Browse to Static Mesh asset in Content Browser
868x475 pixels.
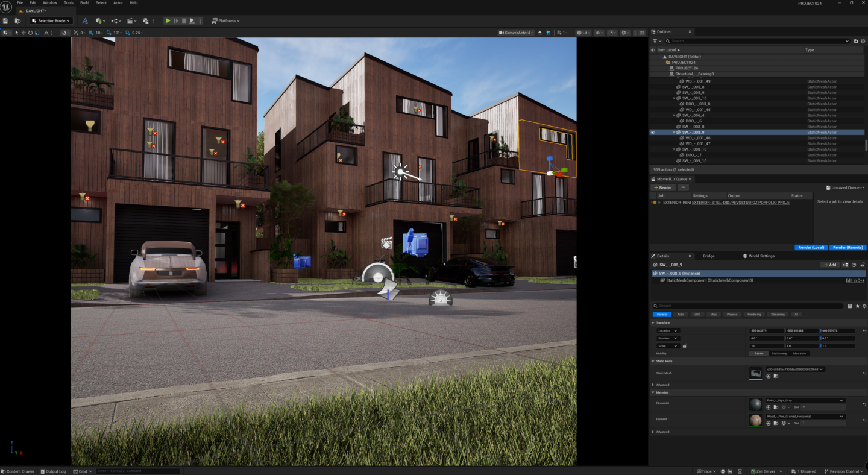click(x=776, y=376)
